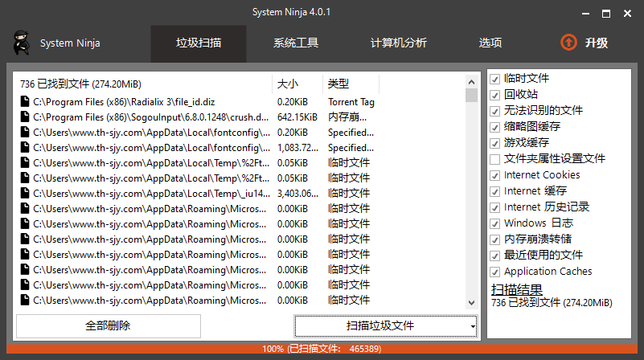Toggle the Internet Cookies checkbox
644x360 pixels.
495,175
